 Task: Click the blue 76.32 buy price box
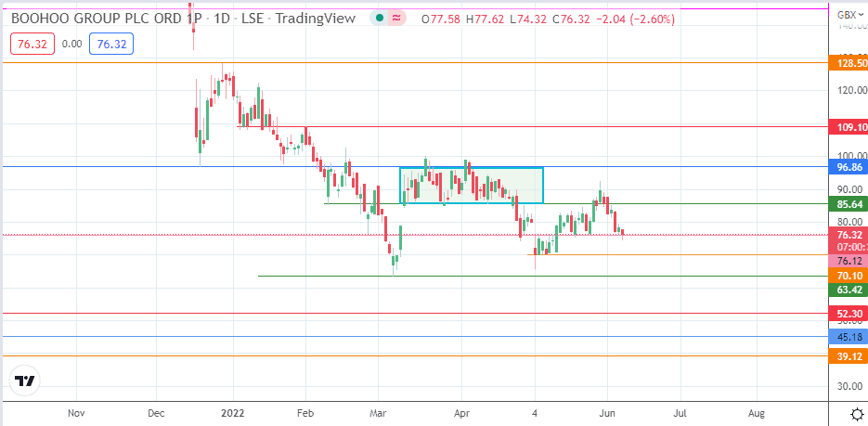[111, 45]
